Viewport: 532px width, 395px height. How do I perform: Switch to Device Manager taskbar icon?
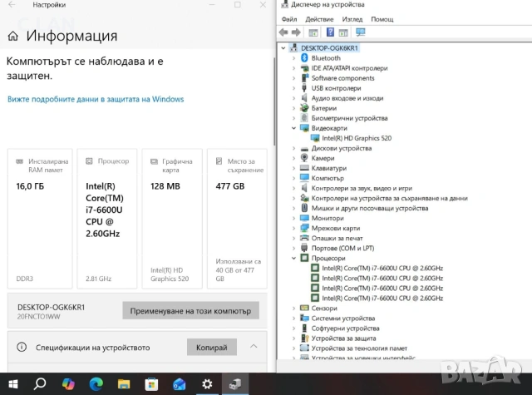tap(235, 384)
